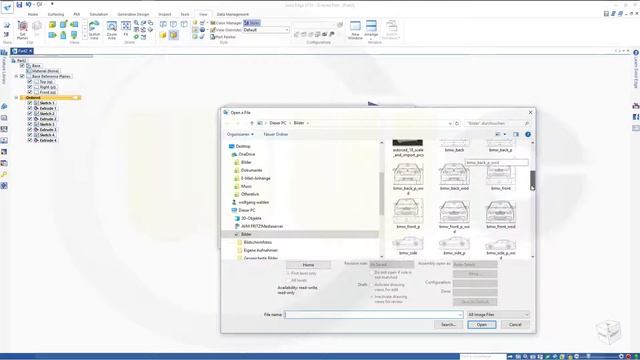Collapse the Bilder folder in the navigation tree
The height and width of the screenshot is (360, 640).
click(236, 234)
